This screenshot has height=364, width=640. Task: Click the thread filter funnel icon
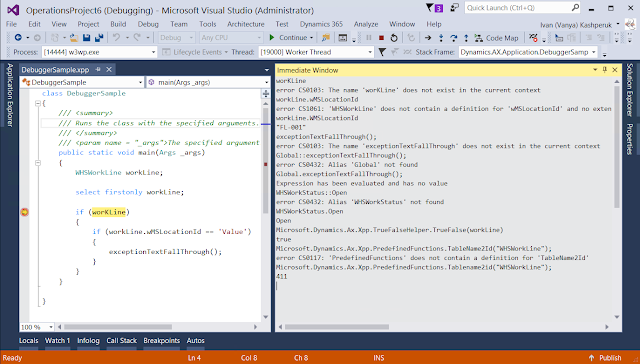tap(382, 52)
